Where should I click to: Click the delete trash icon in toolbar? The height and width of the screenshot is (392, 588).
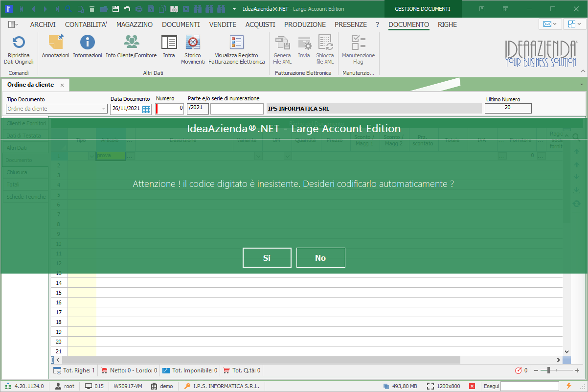pyautogui.click(x=91, y=9)
